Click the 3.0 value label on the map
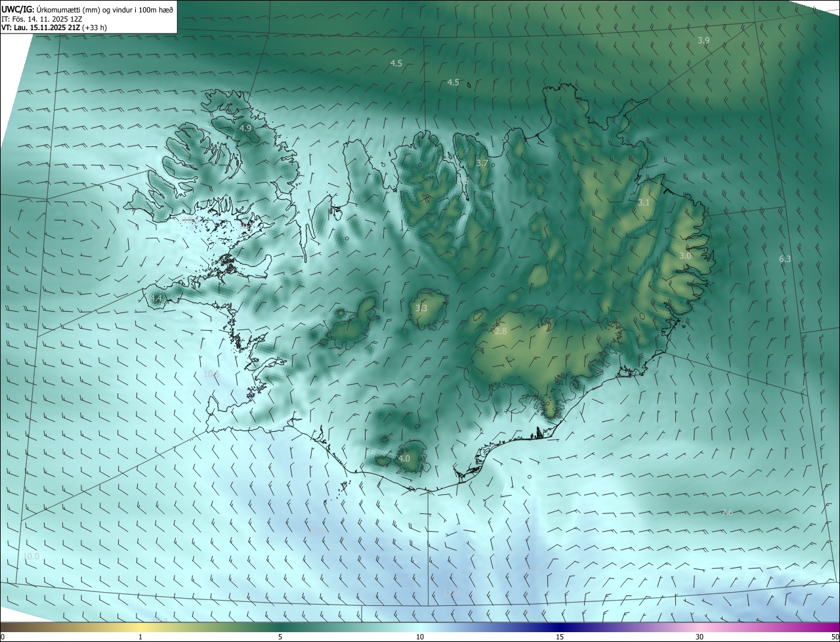The width and height of the screenshot is (840, 642). click(x=685, y=255)
